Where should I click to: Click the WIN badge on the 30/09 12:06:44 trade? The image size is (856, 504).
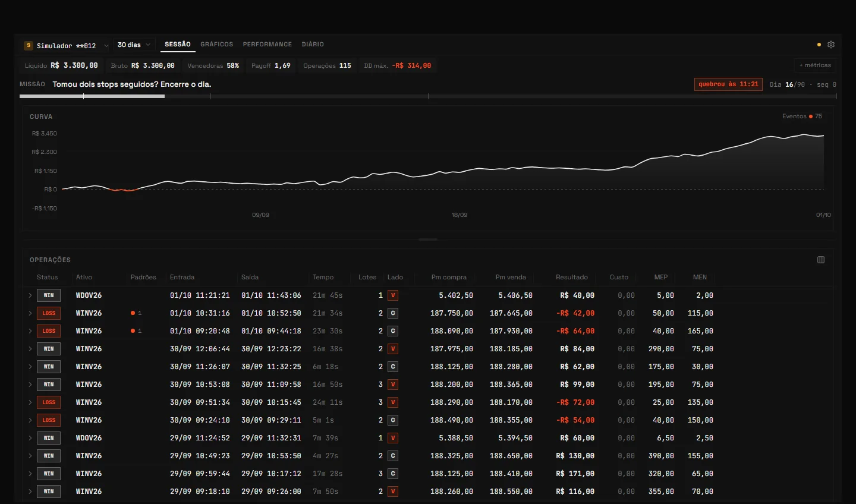pyautogui.click(x=49, y=349)
